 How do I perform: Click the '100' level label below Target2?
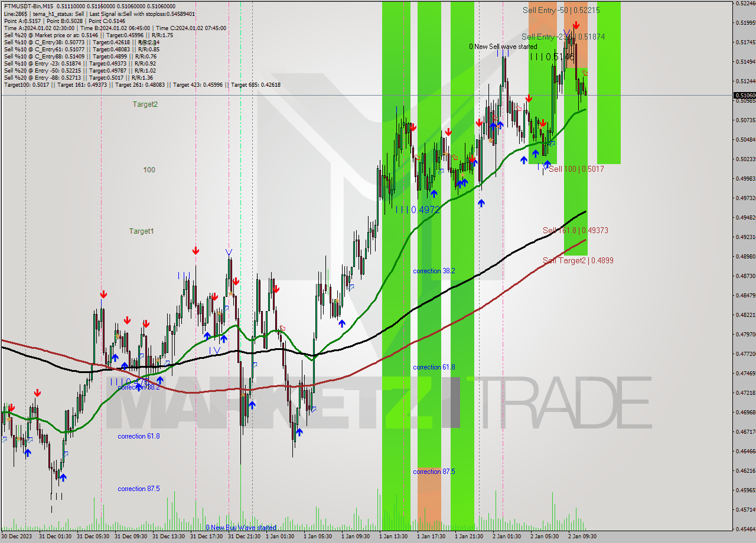tap(149, 169)
